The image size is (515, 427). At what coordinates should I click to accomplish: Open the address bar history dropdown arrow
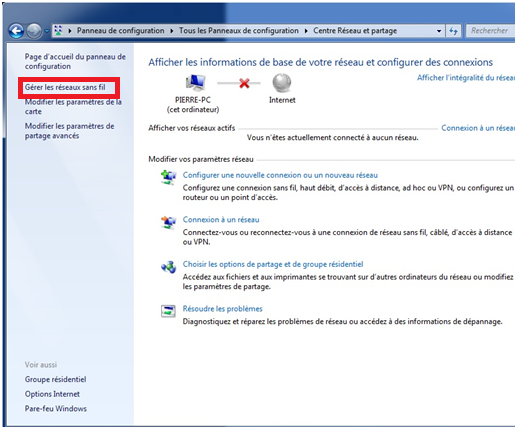tap(439, 31)
